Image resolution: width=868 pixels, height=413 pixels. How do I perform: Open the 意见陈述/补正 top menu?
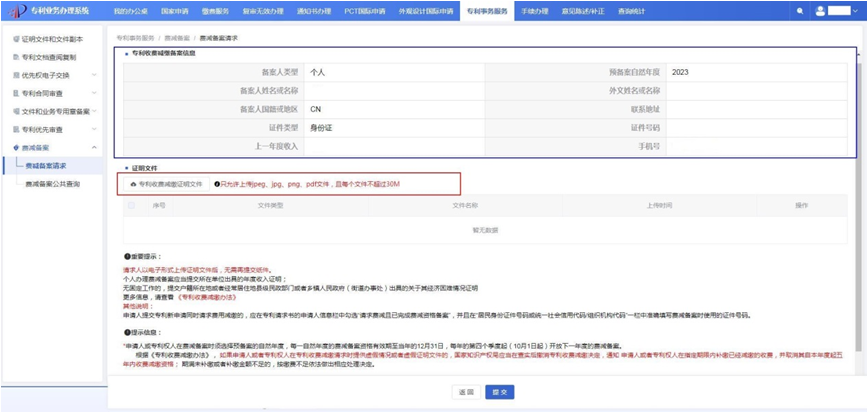click(x=581, y=11)
